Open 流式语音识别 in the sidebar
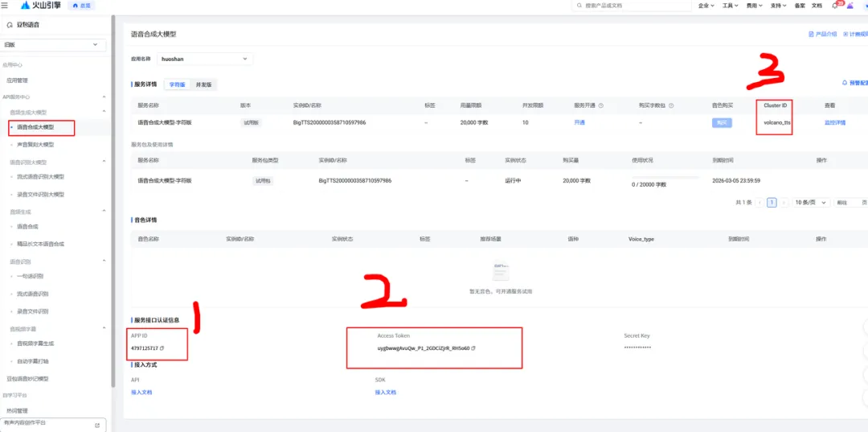 [x=33, y=294]
